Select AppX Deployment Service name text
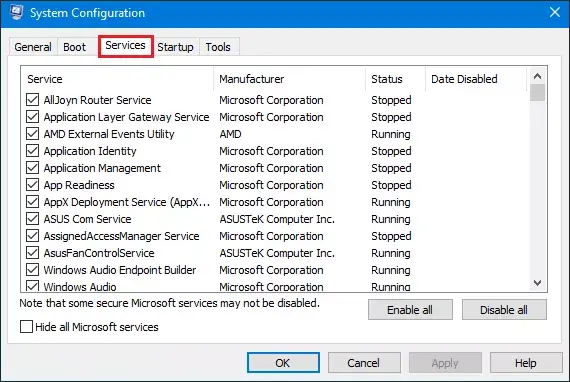570x382 pixels. tap(127, 202)
